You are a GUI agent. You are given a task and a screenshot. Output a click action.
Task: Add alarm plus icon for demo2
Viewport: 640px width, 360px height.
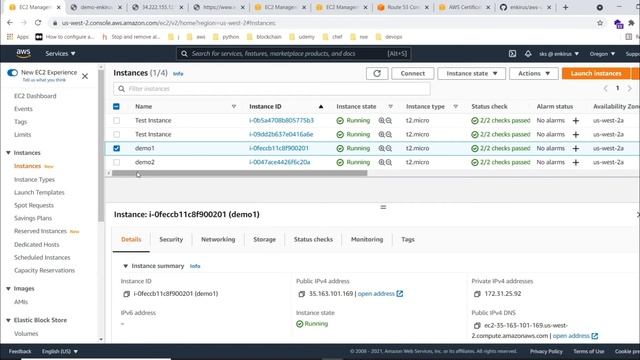576,162
